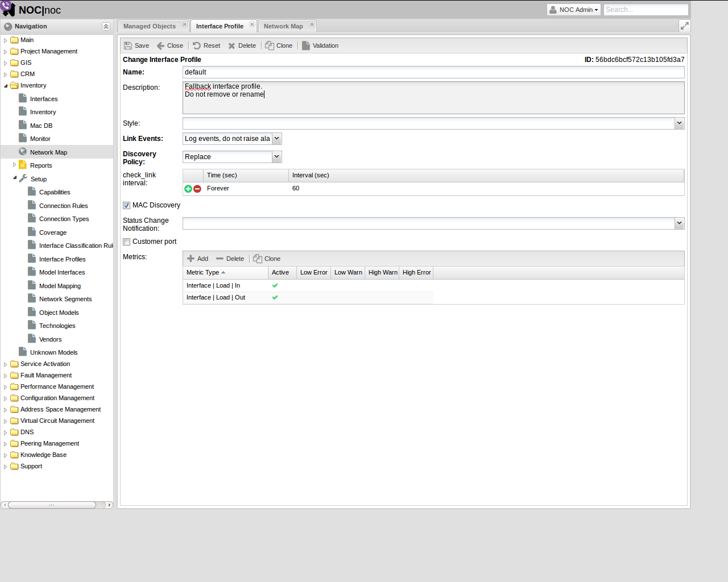The image size is (728, 582).
Task: Open the NOC Admin user menu
Action: point(573,10)
